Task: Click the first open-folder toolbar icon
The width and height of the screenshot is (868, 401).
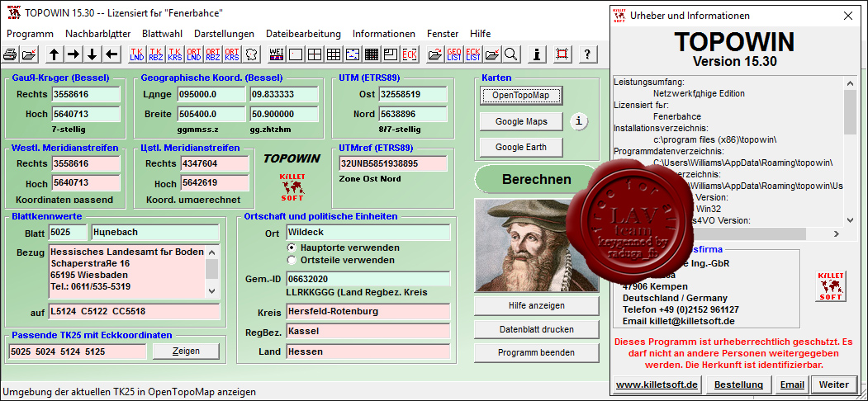Action: [x=29, y=54]
